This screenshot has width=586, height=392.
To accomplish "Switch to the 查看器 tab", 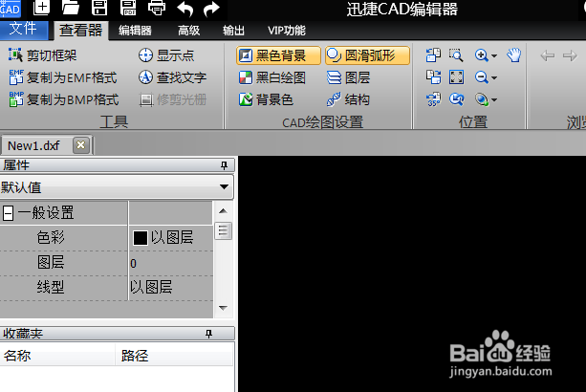I will [x=80, y=30].
